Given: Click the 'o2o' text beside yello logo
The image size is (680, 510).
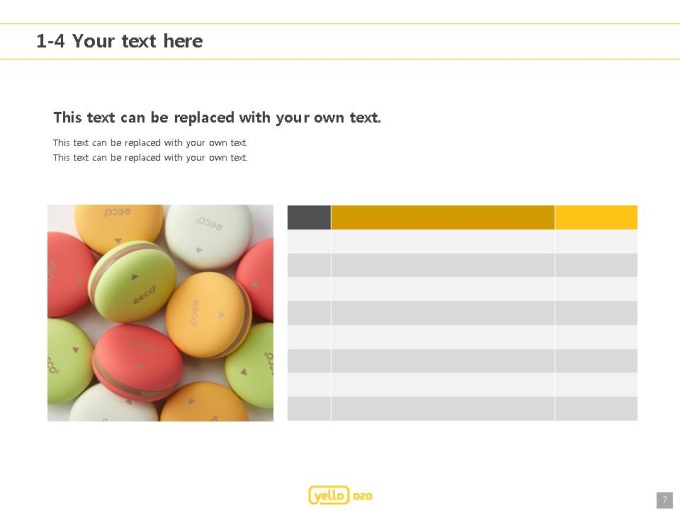Looking at the screenshot, I should point(363,496).
